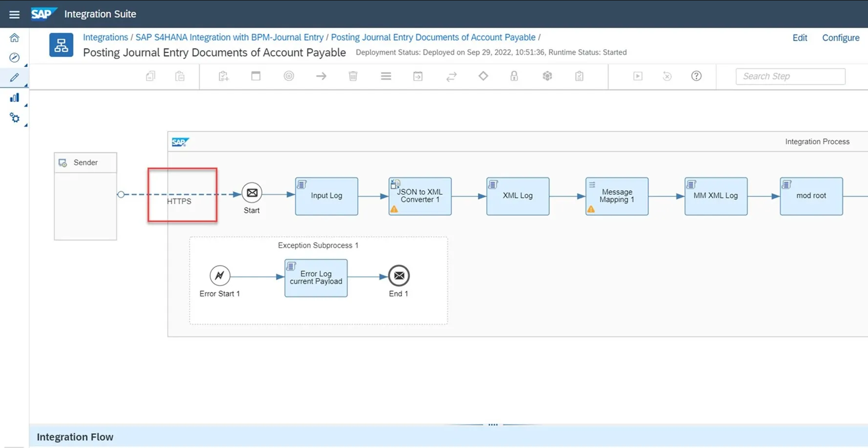Viewport: 868px width, 448px height.
Task: Click the connector arrow toolbar icon
Action: tap(321, 76)
